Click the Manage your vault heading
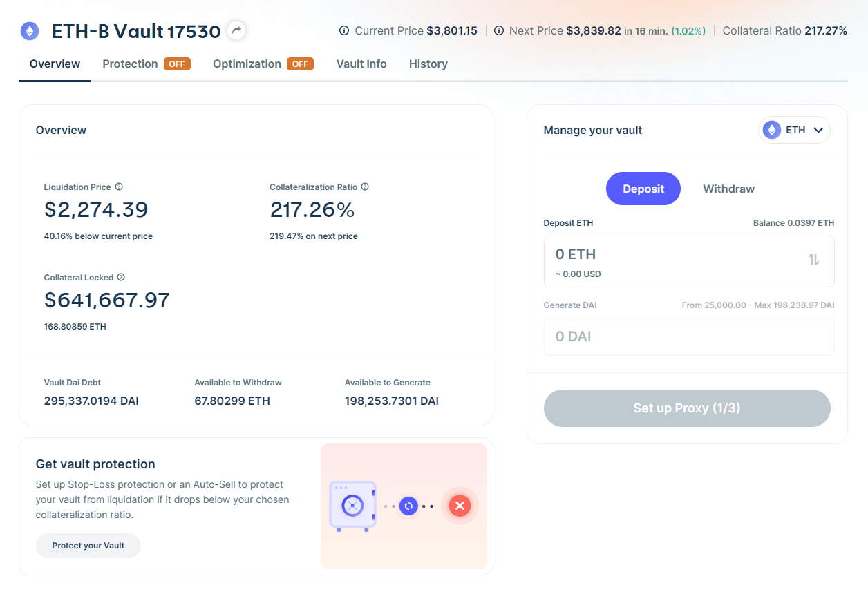Screen dimensions: 868x592 (x=593, y=130)
